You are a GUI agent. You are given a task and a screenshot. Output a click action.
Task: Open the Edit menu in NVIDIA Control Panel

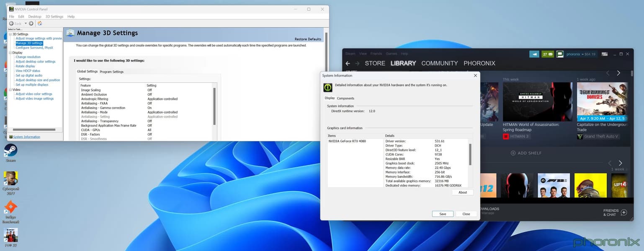coord(21,17)
